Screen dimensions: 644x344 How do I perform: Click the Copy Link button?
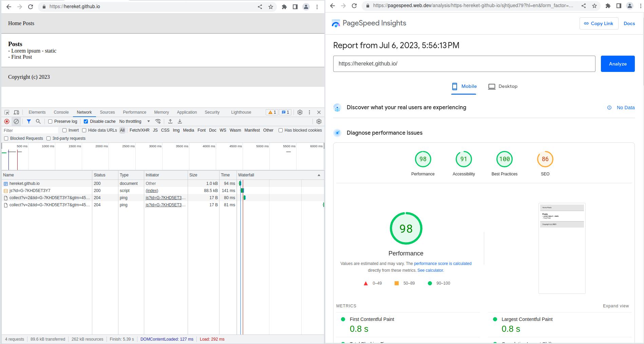[599, 23]
